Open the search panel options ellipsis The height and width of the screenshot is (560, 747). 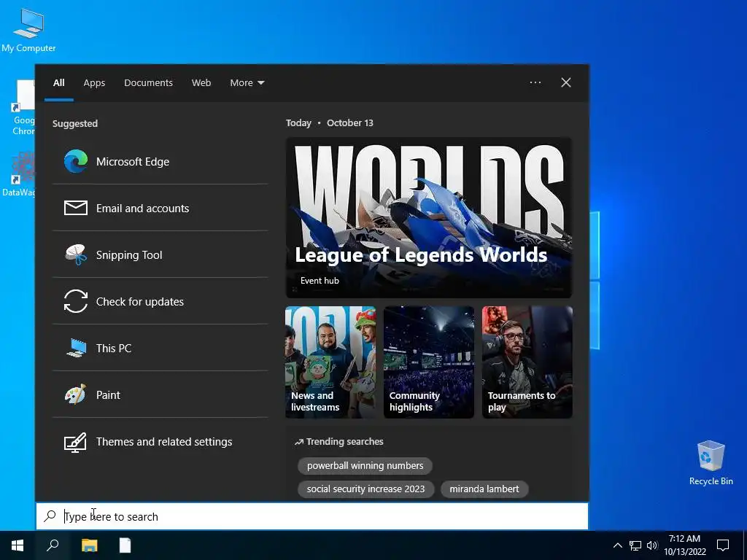(x=535, y=82)
